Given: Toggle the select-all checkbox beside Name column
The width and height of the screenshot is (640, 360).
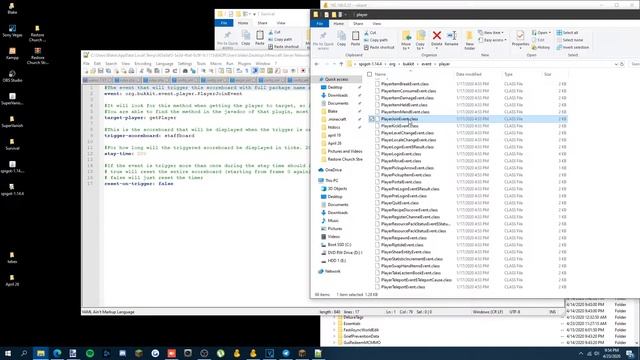Looking at the screenshot, I should 370,74.
